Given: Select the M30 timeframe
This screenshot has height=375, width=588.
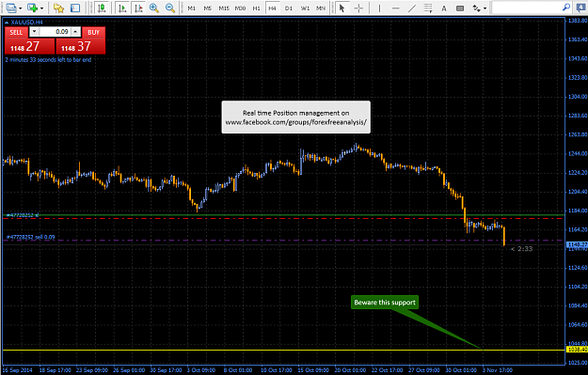Looking at the screenshot, I should [240, 8].
